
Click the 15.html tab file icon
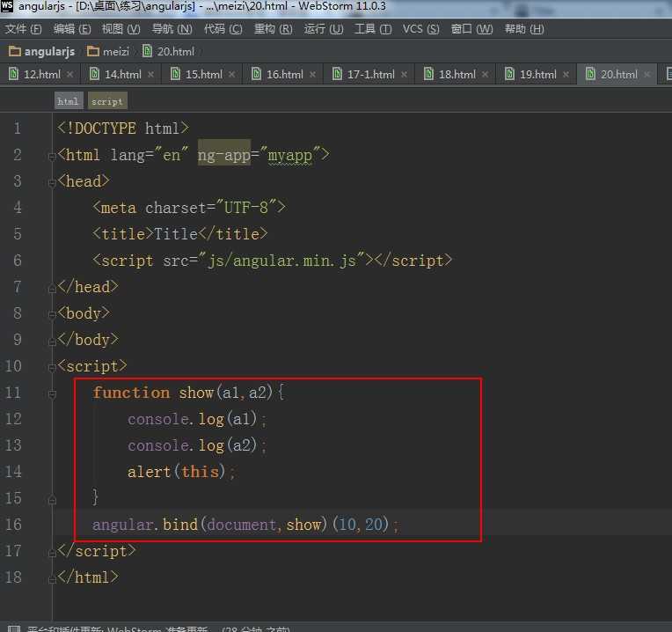(x=175, y=74)
